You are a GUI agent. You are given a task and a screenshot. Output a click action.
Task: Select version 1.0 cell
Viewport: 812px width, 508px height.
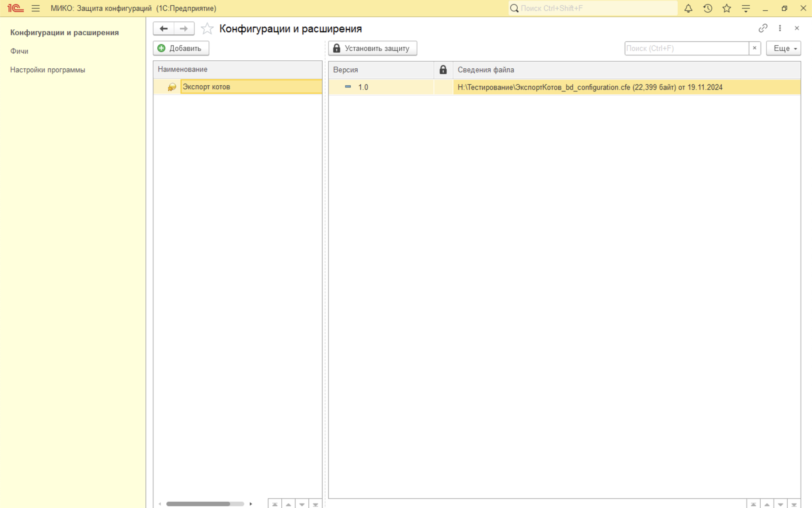click(x=381, y=87)
